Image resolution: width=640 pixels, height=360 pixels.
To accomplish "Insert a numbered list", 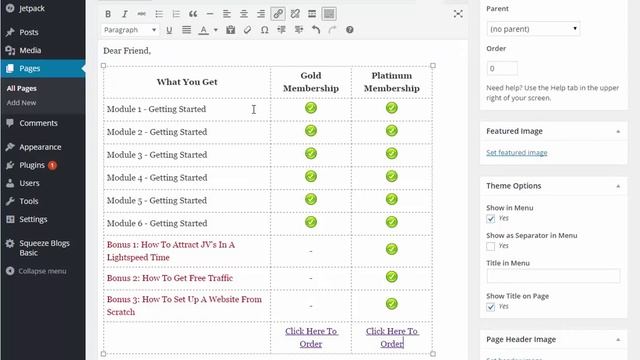I will [176, 14].
